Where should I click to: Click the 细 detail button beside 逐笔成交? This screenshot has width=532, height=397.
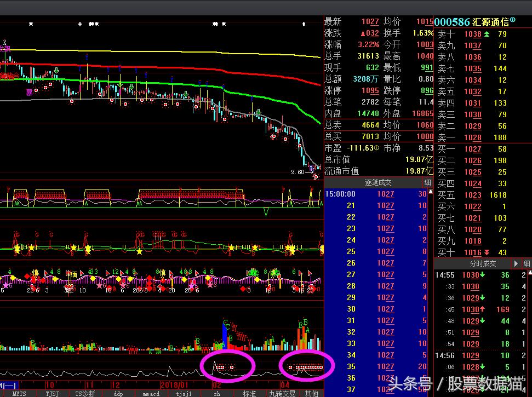click(x=427, y=182)
